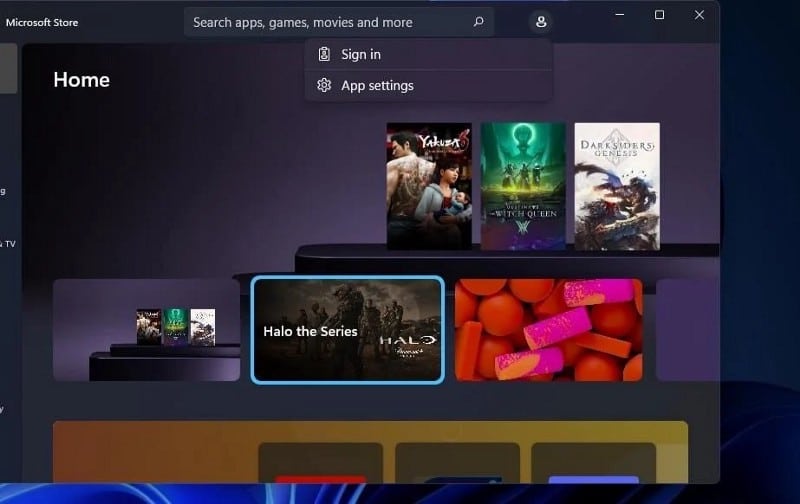Click the Home heading text

point(82,80)
